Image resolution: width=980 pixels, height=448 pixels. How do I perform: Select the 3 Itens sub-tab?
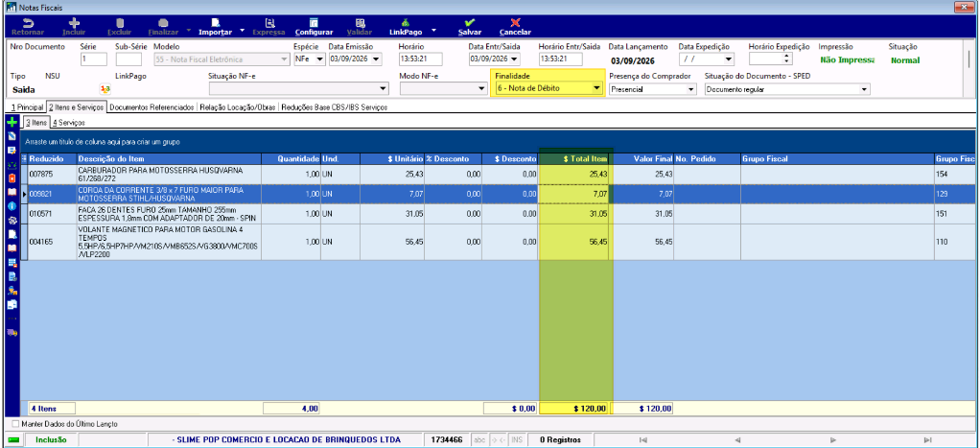tap(35, 123)
